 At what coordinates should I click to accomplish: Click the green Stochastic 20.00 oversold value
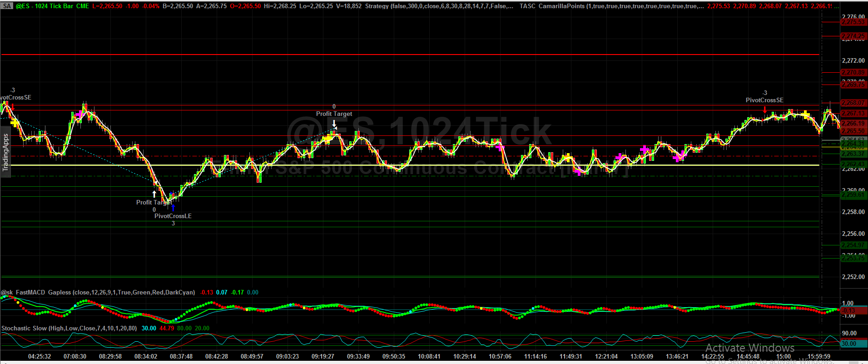[x=202, y=328]
